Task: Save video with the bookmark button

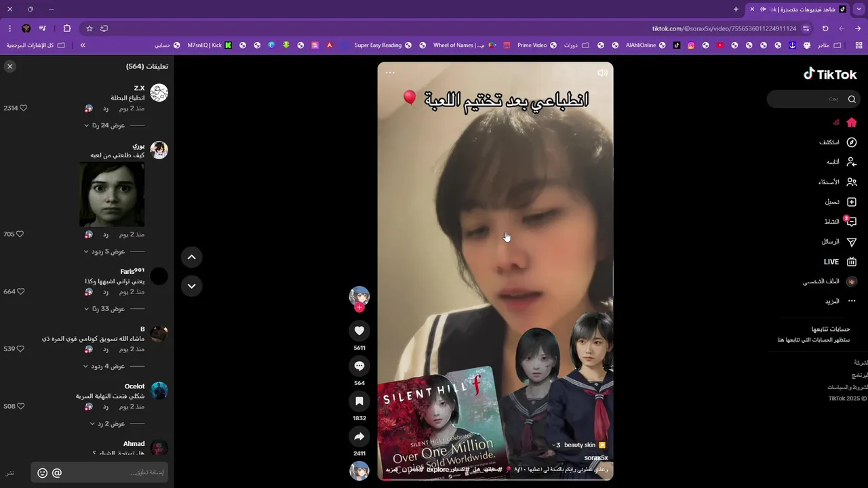Action: [x=359, y=401]
